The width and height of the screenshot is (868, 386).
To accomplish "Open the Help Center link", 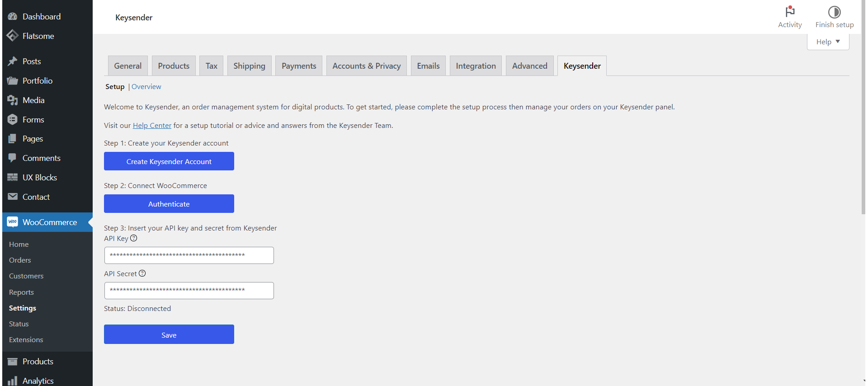I will [x=152, y=126].
